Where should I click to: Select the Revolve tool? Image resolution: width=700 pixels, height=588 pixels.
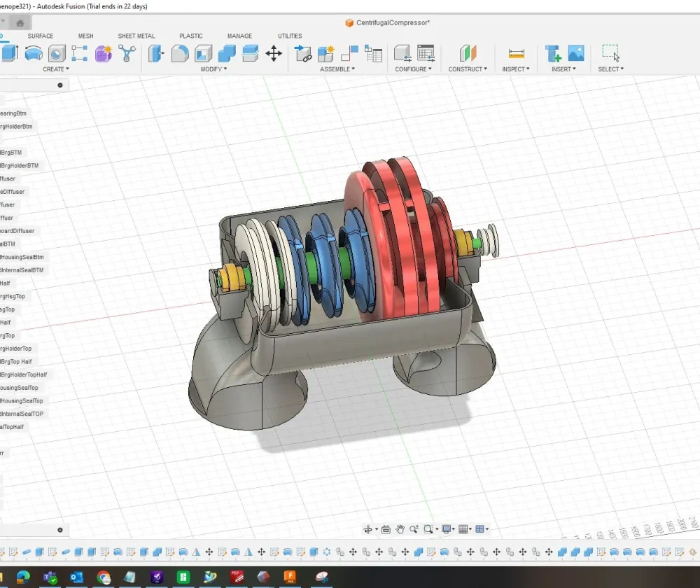click(34, 54)
